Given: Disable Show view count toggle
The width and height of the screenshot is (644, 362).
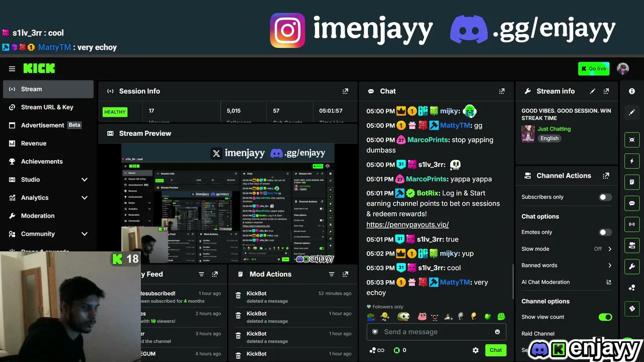Looking at the screenshot, I should coord(605,317).
